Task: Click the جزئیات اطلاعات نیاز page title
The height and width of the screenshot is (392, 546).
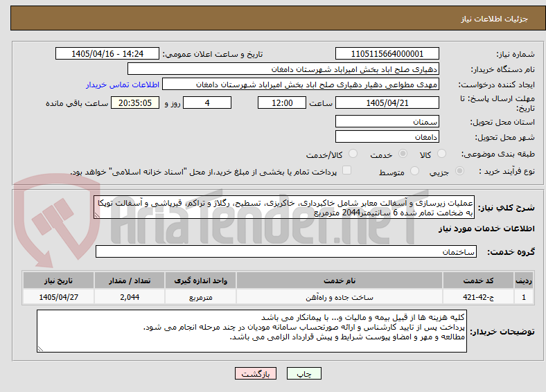Action: pos(495,19)
